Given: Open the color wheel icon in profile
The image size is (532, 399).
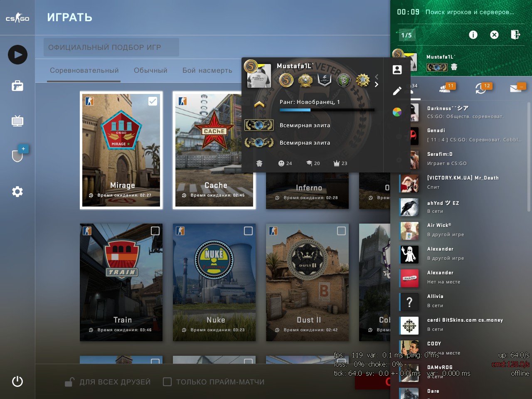Looking at the screenshot, I should pyautogui.click(x=397, y=112).
